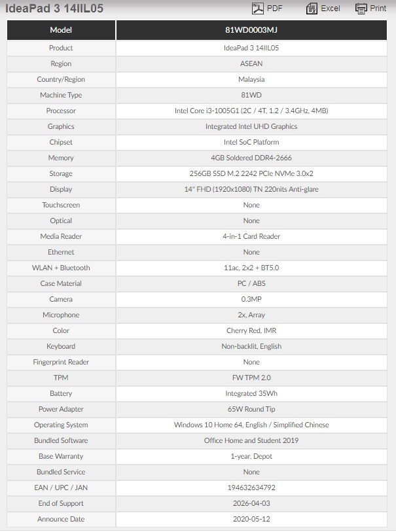Click the PDF export icon

point(258,9)
